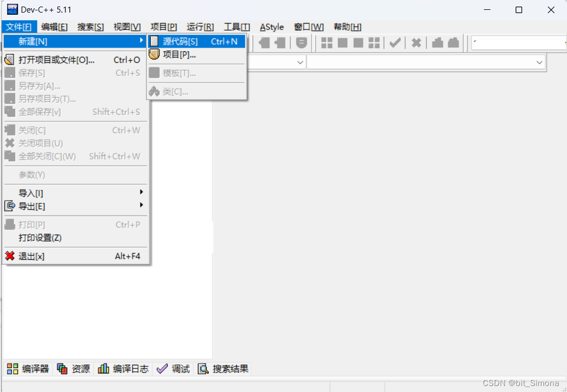Screen dimensions: 567x392
Task: Click the first of the two bookmark flag icons
Action: (264, 43)
